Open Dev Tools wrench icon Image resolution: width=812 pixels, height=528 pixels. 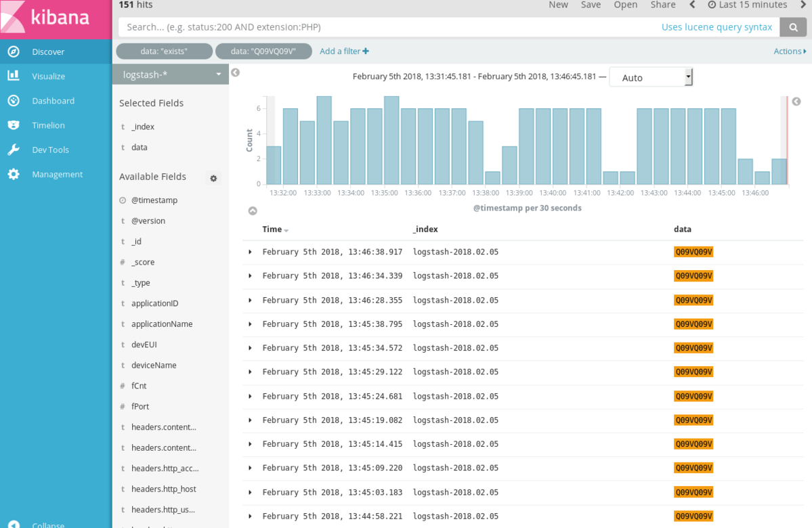[14, 150]
